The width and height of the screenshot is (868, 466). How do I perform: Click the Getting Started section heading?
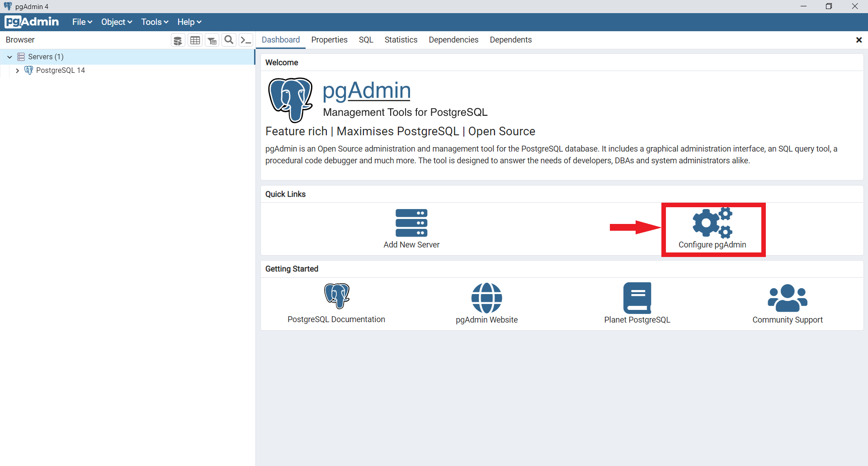(292, 269)
